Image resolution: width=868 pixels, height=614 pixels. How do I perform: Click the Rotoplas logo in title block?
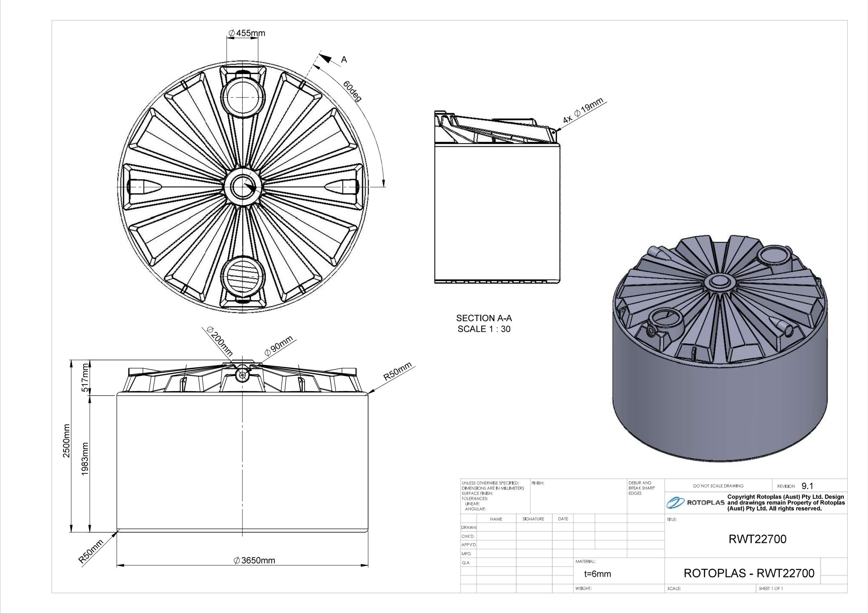[696, 503]
